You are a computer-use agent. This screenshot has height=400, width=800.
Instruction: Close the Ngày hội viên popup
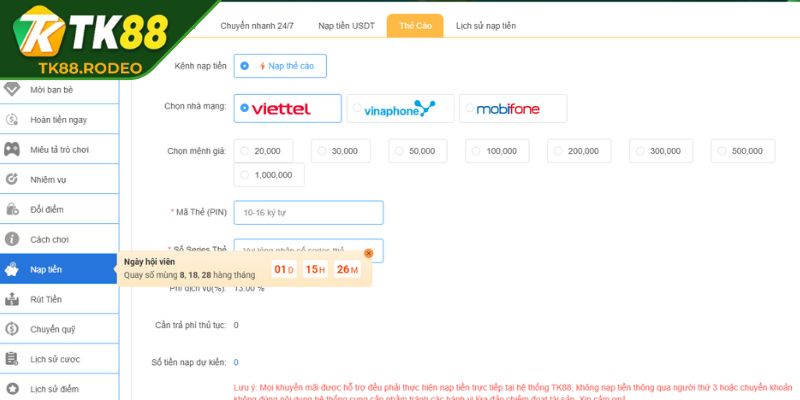click(x=368, y=254)
